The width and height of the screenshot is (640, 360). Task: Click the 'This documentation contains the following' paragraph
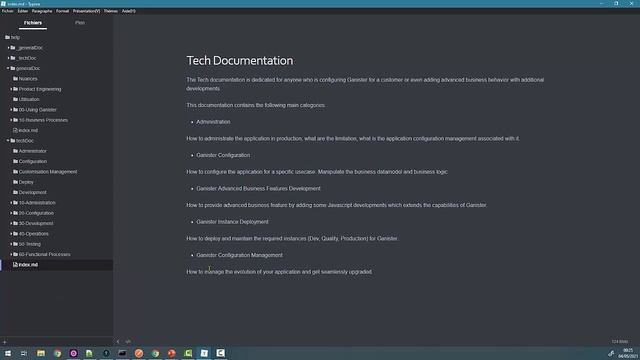tap(256, 105)
